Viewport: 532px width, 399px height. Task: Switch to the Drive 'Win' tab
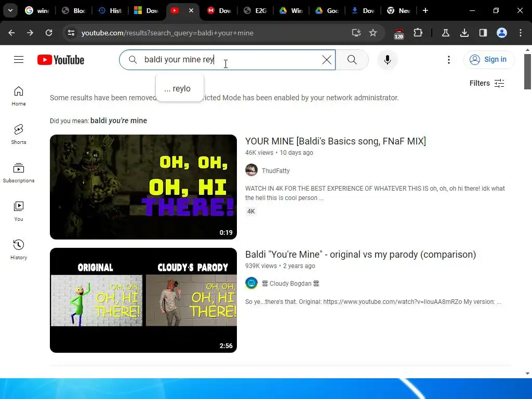click(291, 10)
